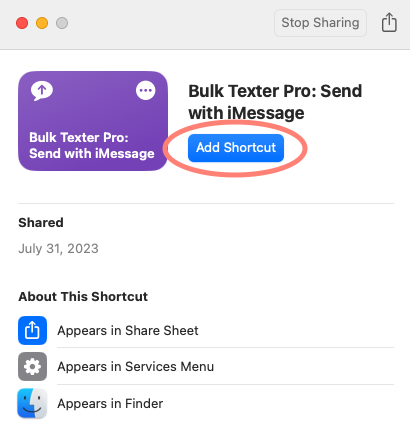The image size is (410, 439).
Task: Open the share icon in title bar
Action: coord(389,23)
